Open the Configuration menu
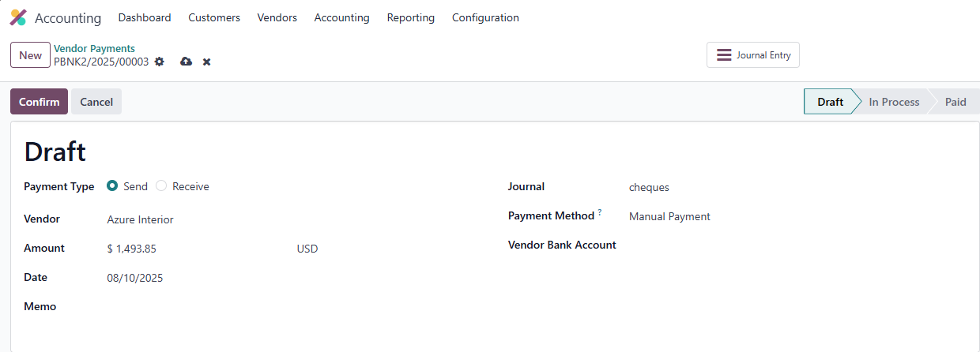980x352 pixels. tap(485, 17)
